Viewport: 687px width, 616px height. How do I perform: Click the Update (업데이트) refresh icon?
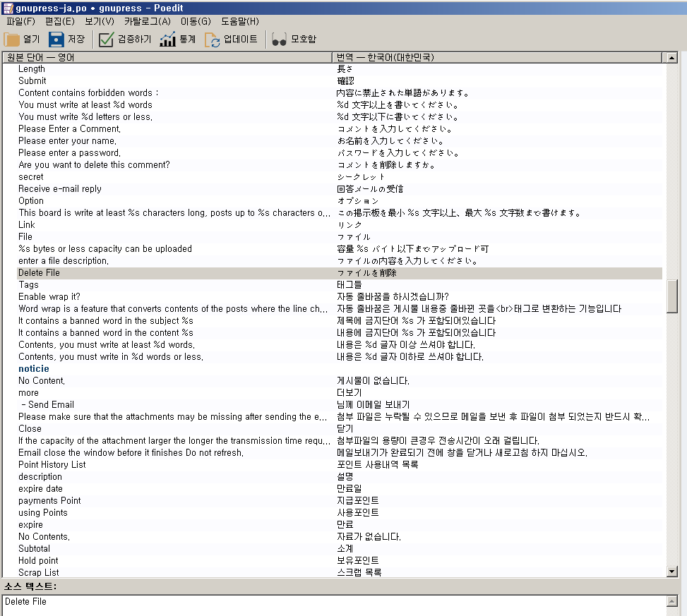pos(213,40)
